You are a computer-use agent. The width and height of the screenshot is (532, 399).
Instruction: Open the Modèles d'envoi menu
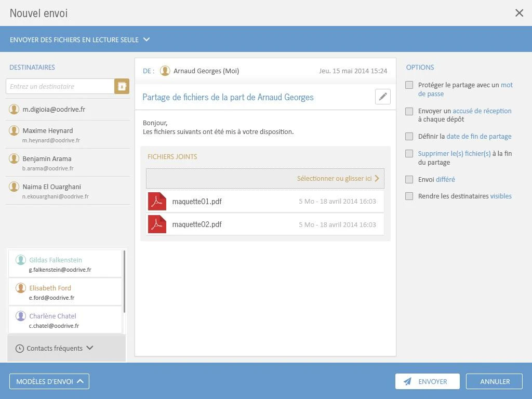tap(49, 381)
